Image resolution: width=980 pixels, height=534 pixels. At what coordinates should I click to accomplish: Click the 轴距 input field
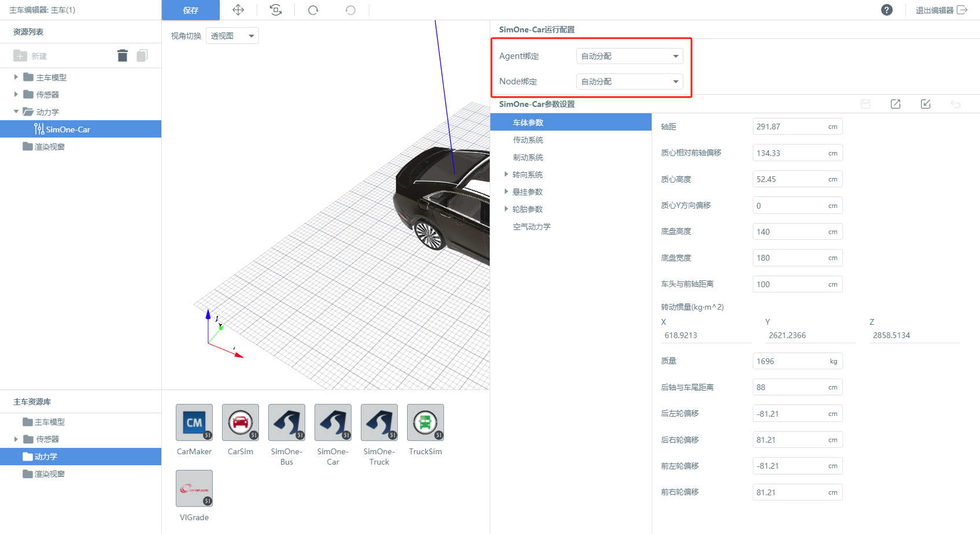click(797, 127)
